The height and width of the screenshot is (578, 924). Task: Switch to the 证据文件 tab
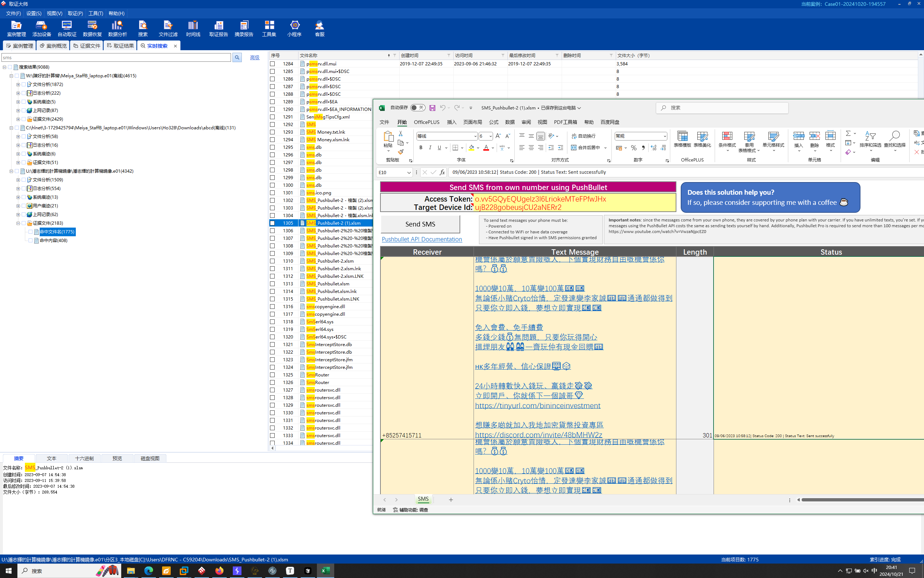pos(87,46)
